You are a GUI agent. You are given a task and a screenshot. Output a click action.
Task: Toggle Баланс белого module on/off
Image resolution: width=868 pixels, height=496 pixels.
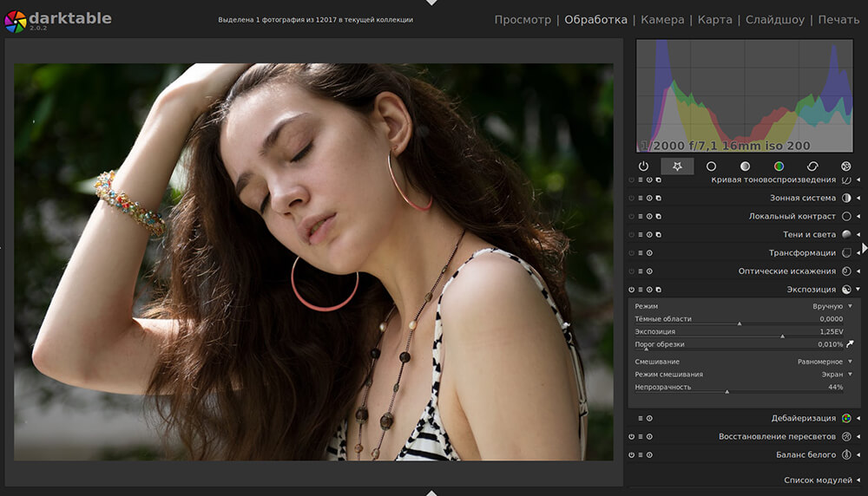[x=632, y=454]
